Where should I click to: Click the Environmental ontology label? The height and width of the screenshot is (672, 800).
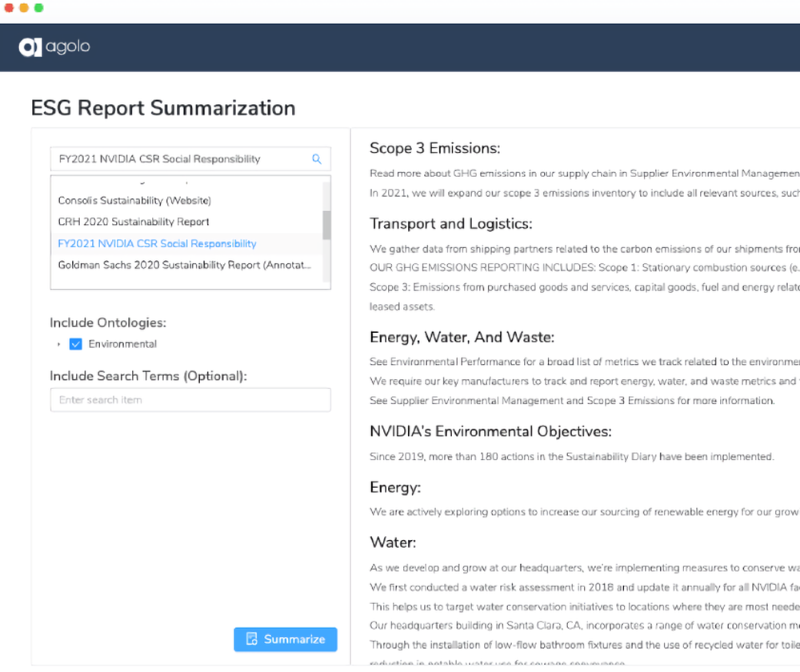tap(122, 345)
